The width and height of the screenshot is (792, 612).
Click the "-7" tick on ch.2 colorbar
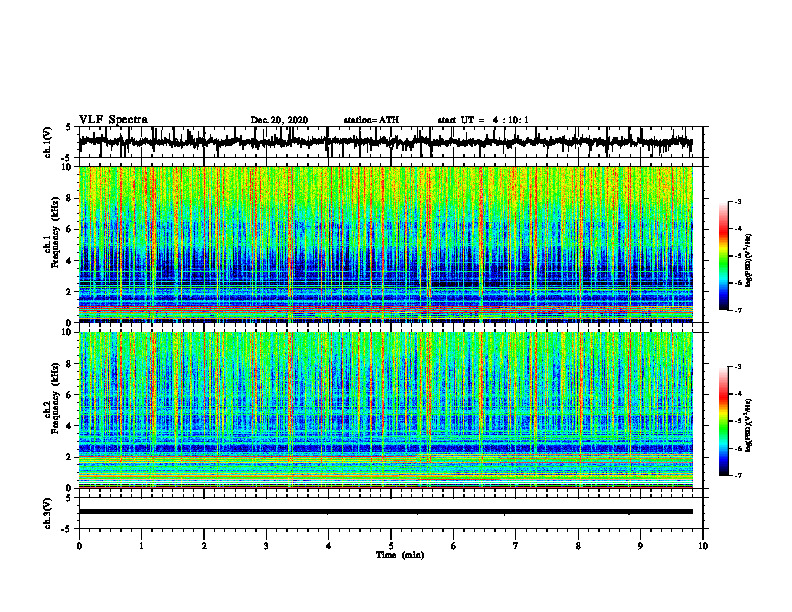[x=738, y=475]
